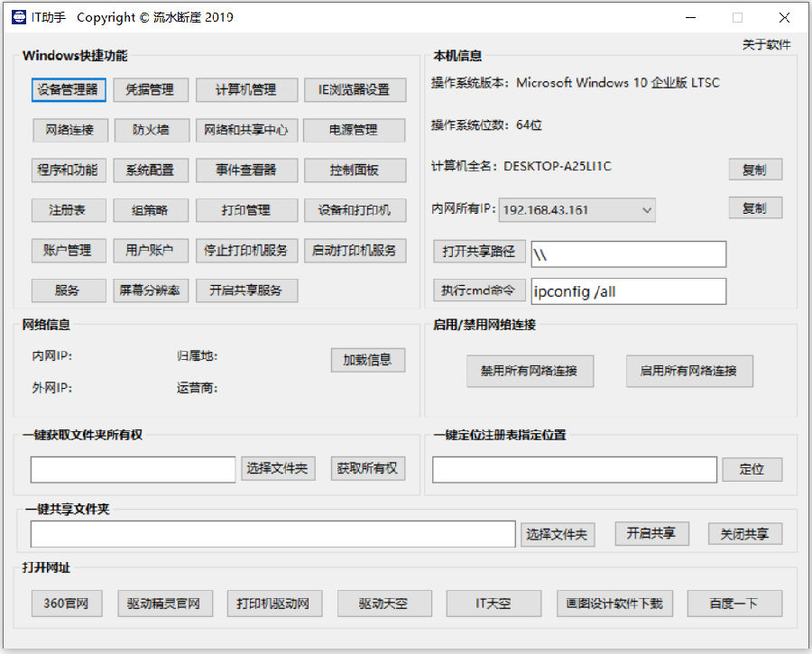Open 控制面板 control panel
This screenshot has width=812, height=654.
click(354, 170)
